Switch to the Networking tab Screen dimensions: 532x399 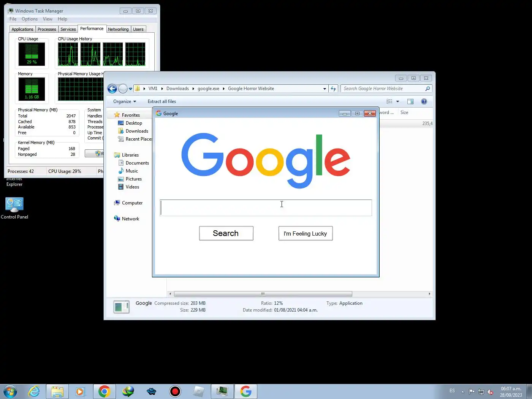(x=118, y=29)
